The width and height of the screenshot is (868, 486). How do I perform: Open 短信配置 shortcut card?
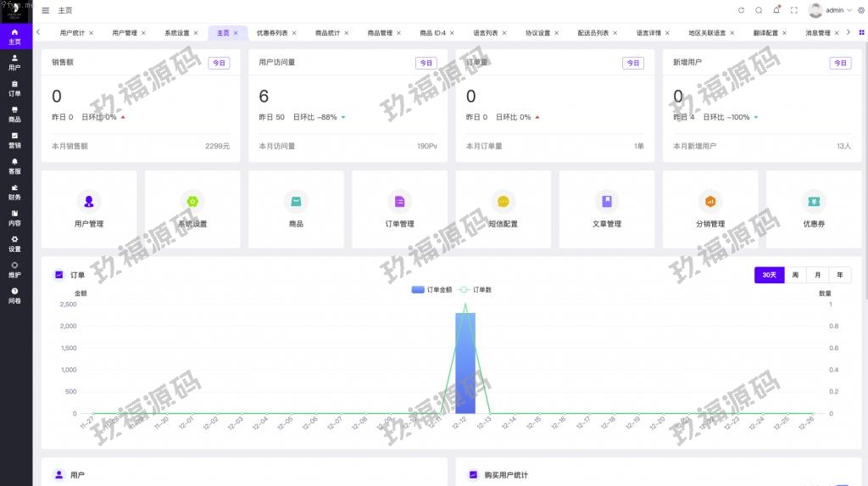pyautogui.click(x=503, y=209)
